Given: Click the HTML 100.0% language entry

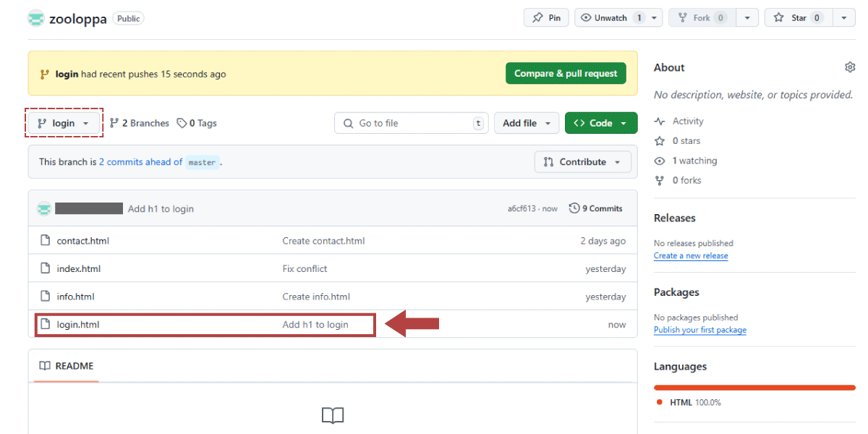Looking at the screenshot, I should point(689,402).
